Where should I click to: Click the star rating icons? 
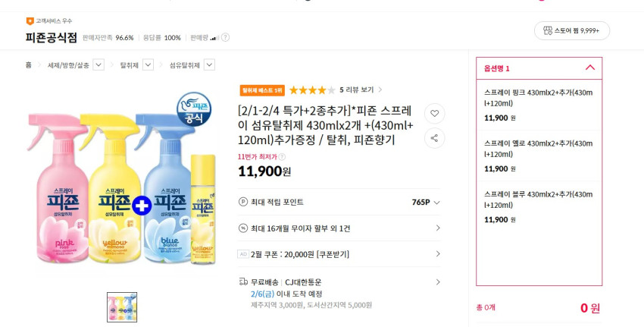(311, 90)
